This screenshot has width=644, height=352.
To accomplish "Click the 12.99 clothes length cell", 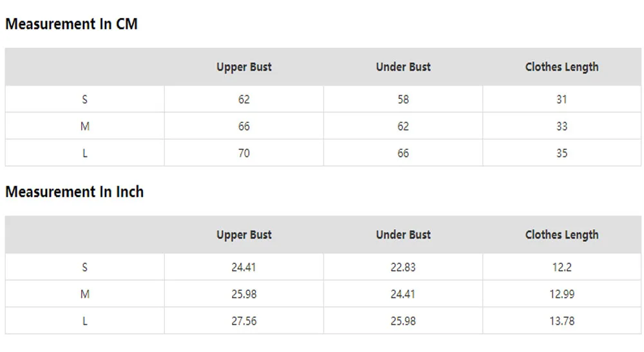I will 562,294.
